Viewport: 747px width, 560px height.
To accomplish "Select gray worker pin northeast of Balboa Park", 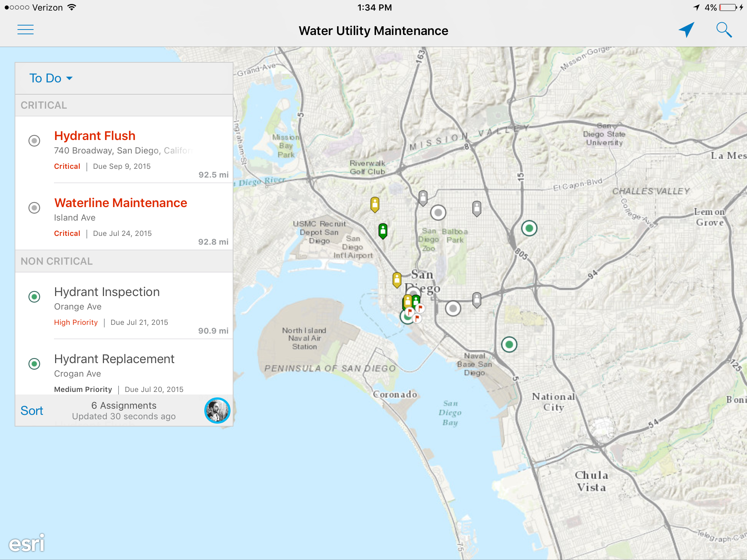I will coord(477,209).
